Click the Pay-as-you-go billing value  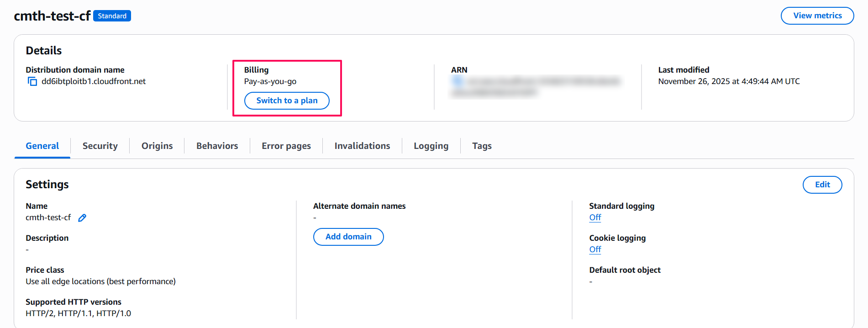pyautogui.click(x=270, y=81)
